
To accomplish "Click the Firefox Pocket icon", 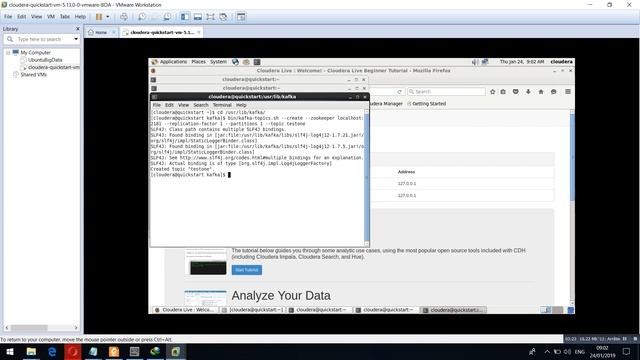I will click(x=516, y=92).
